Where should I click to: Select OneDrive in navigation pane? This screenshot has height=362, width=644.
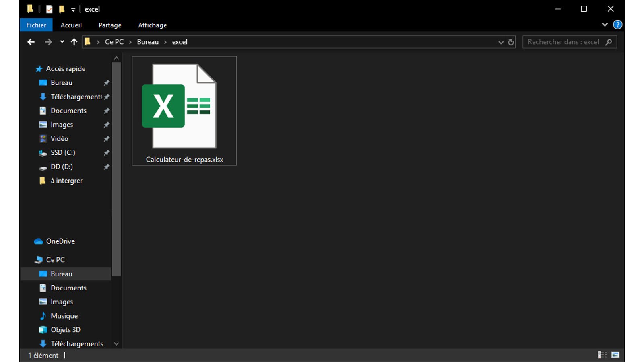60,241
